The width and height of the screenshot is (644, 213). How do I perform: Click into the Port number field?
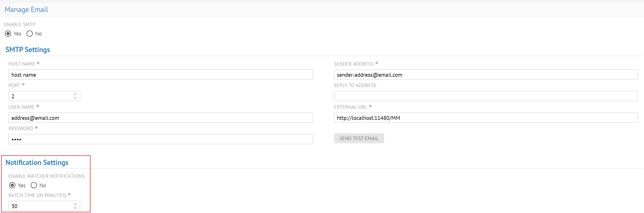[40, 96]
